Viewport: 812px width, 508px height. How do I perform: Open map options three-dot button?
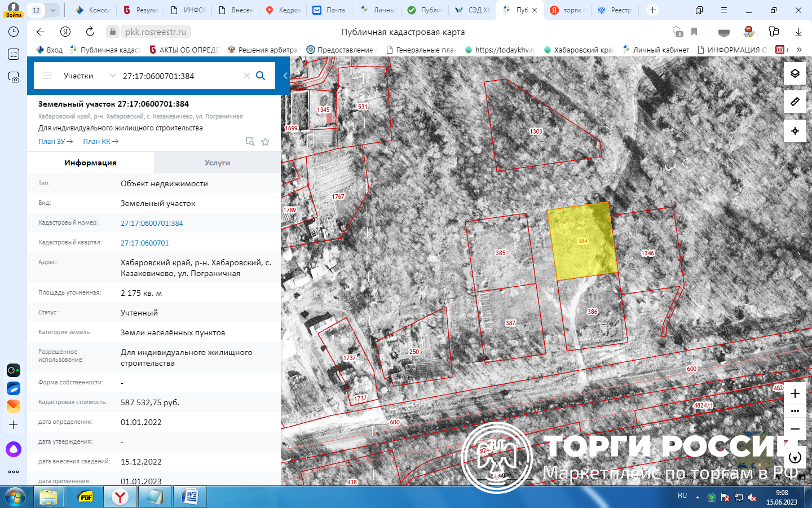[795, 411]
